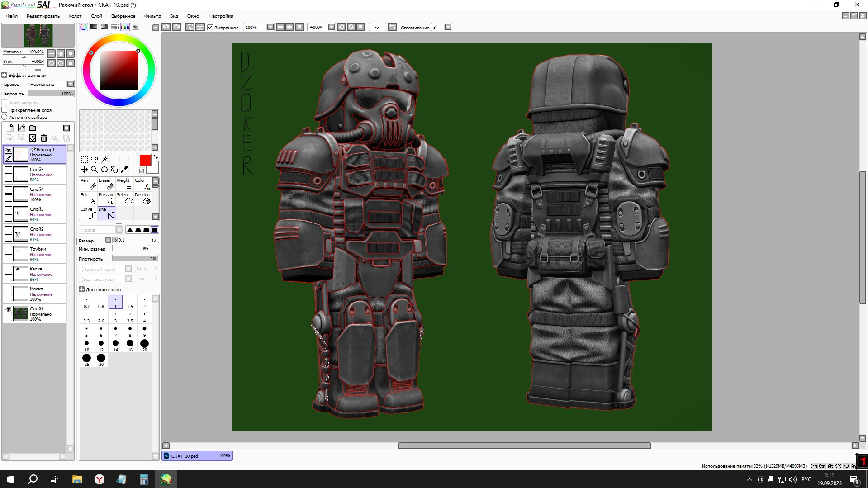
Task: Uncheck the Выбранное checkbox
Action: click(210, 27)
